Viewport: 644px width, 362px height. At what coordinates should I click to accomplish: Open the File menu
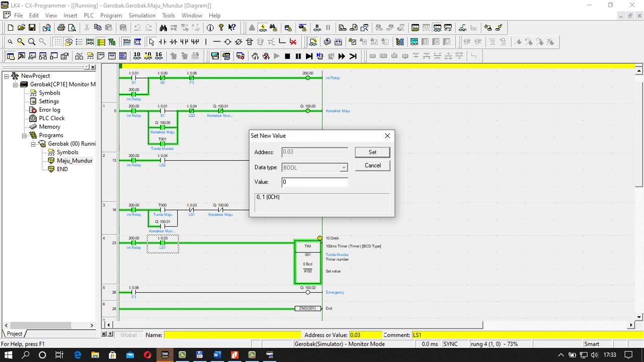(x=18, y=16)
